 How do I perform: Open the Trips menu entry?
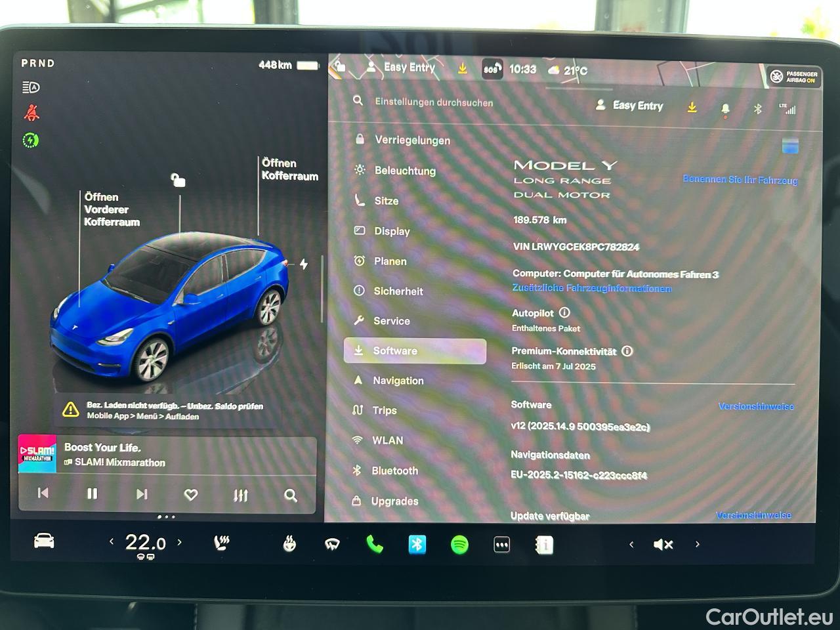click(x=375, y=410)
